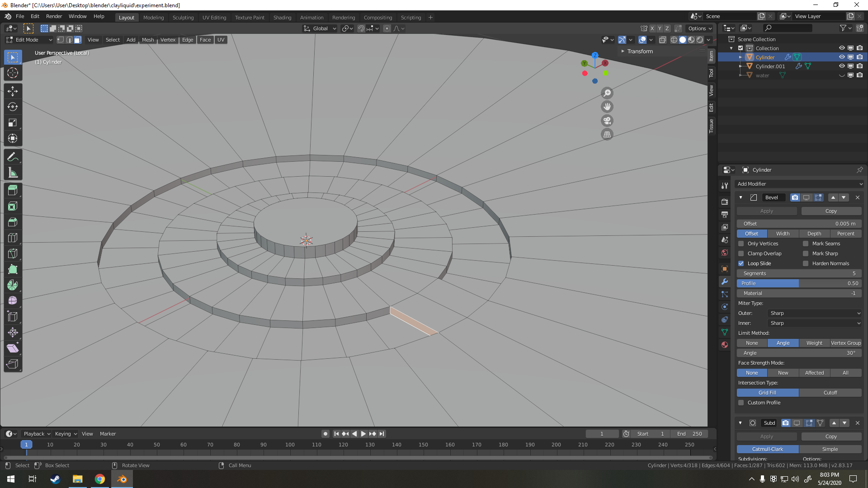Select the Rip Region tool
868x488 pixels.
pyautogui.click(x=13, y=364)
